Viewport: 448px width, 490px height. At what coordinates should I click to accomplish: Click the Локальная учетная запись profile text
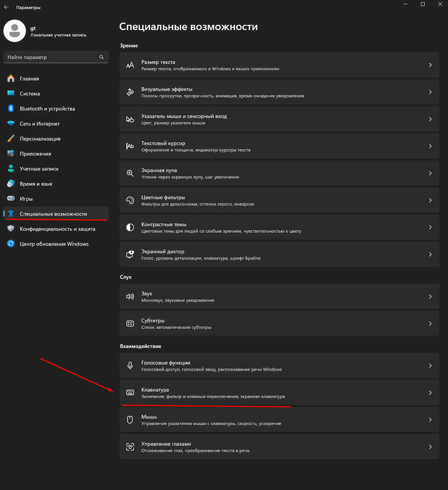coord(58,35)
